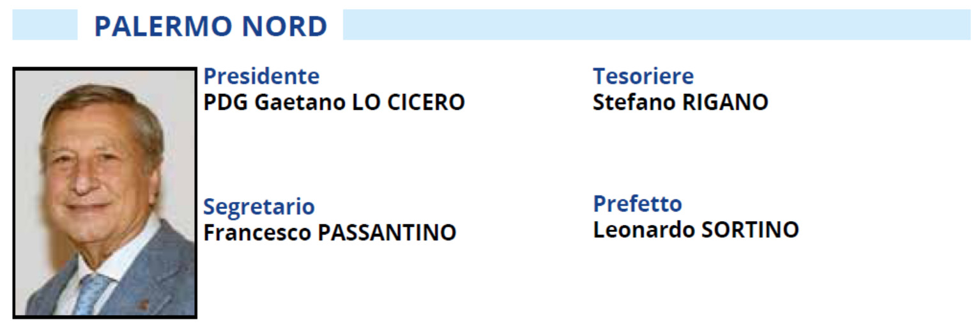Click the surname SORTINO

click(750, 229)
